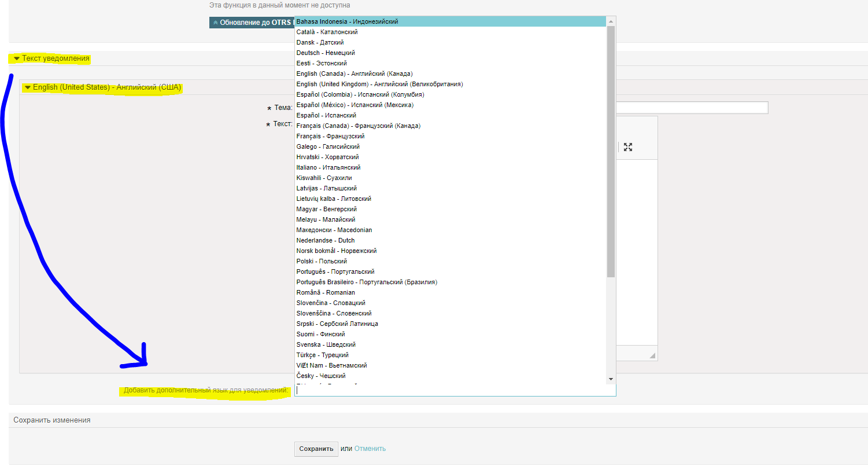
Task: Click the Отменить link
Action: 370,449
